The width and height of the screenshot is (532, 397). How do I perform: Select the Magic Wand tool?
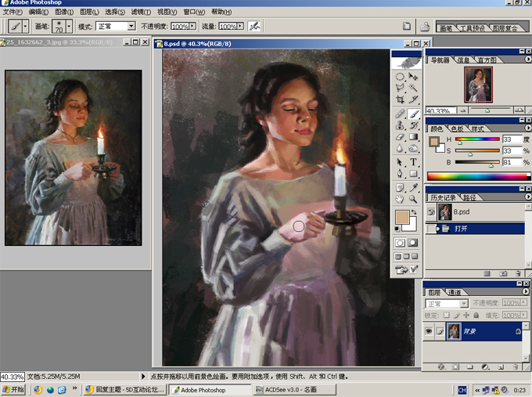[413, 88]
